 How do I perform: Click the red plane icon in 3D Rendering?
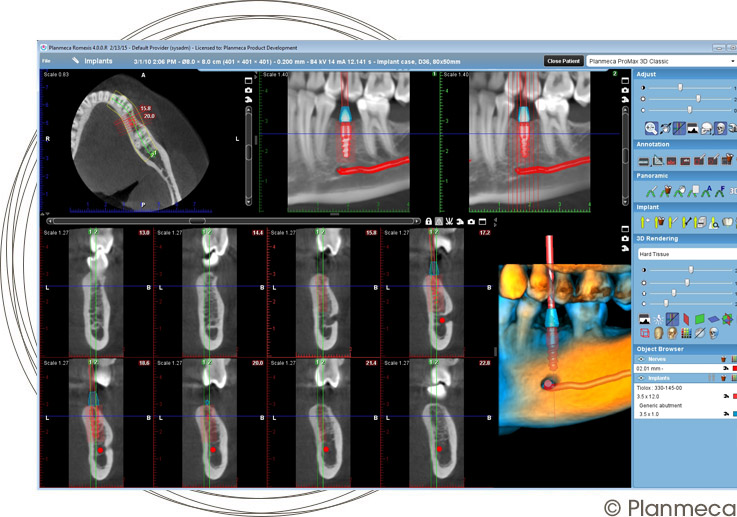tap(686, 320)
